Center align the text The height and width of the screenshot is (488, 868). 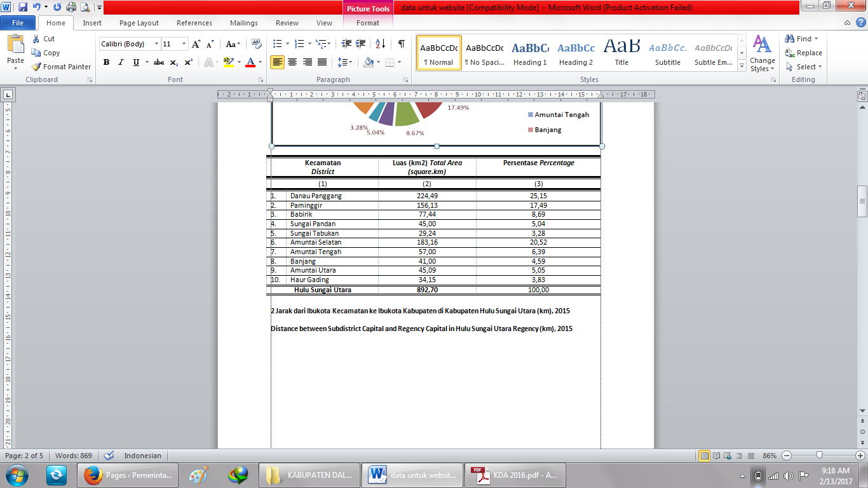[292, 62]
